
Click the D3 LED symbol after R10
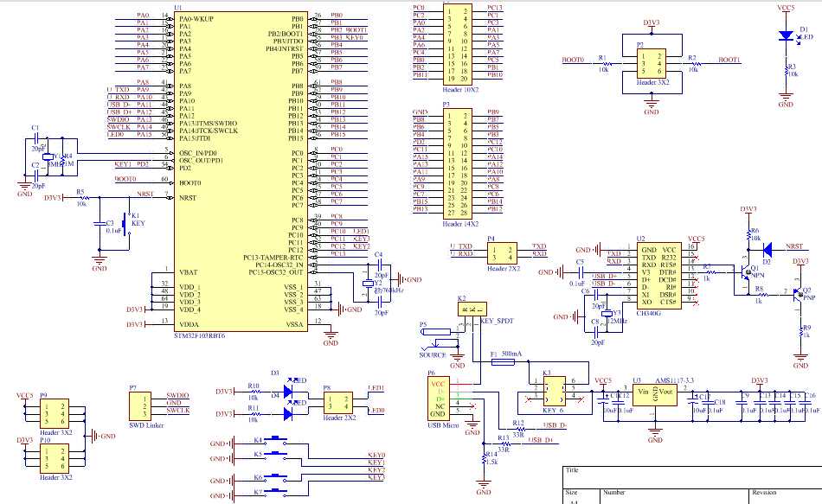pyautogui.click(x=287, y=392)
